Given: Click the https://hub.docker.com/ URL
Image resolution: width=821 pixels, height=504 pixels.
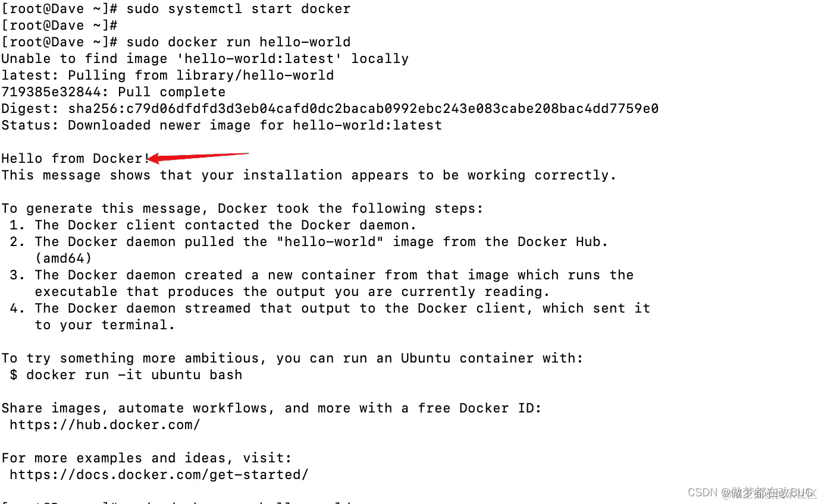Looking at the screenshot, I should tap(105, 424).
